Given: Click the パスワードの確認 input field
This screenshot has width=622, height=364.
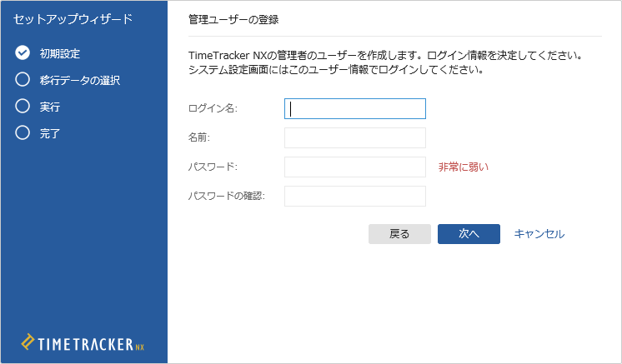Looking at the screenshot, I should coord(355,196).
